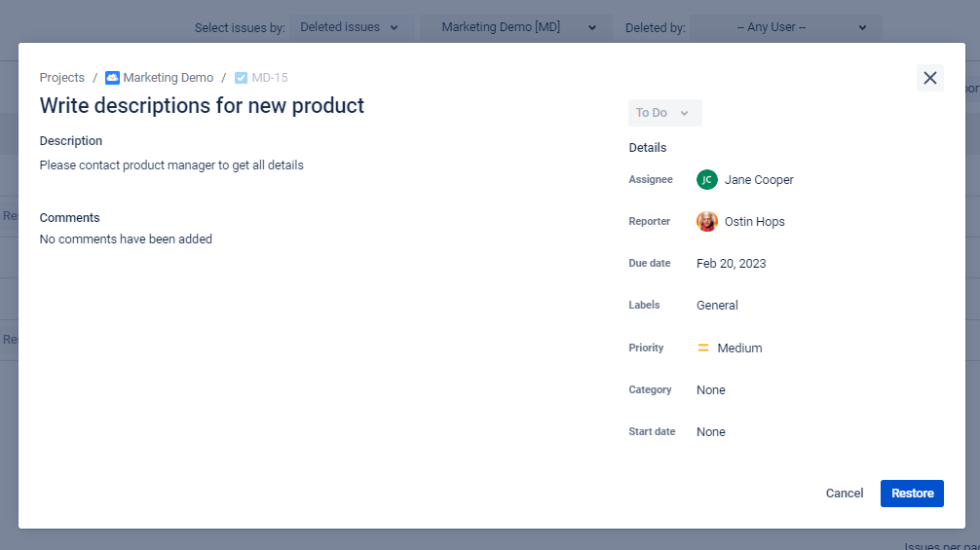
Task: Click the Medium priority value
Action: (x=739, y=348)
